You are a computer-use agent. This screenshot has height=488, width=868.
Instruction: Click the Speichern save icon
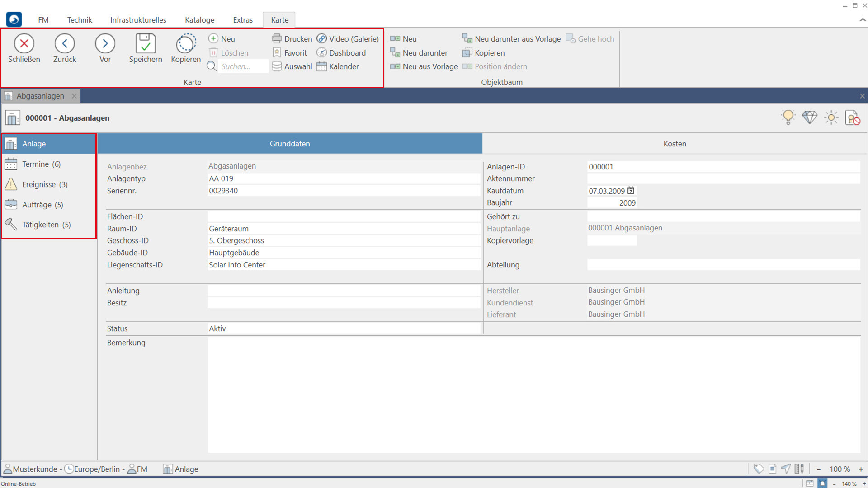(145, 44)
